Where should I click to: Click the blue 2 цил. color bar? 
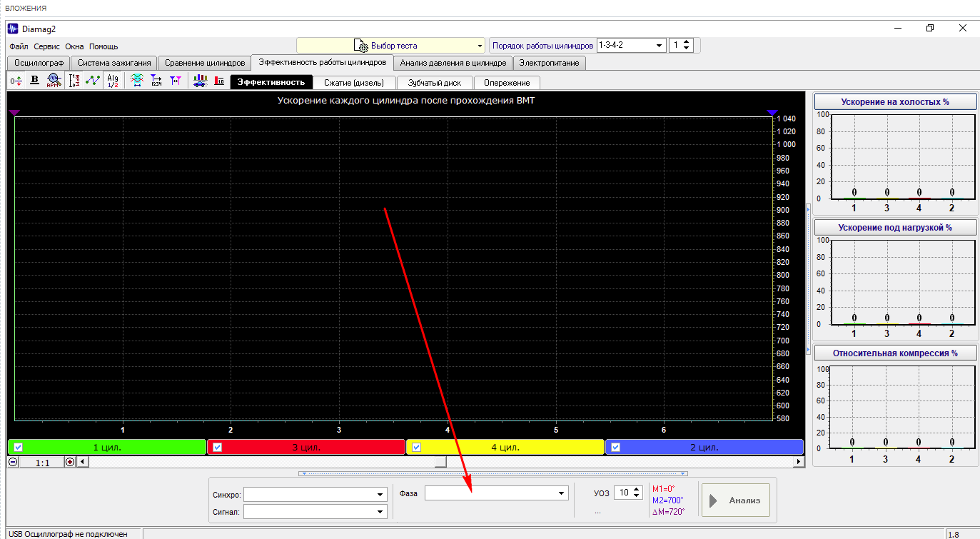tap(704, 448)
